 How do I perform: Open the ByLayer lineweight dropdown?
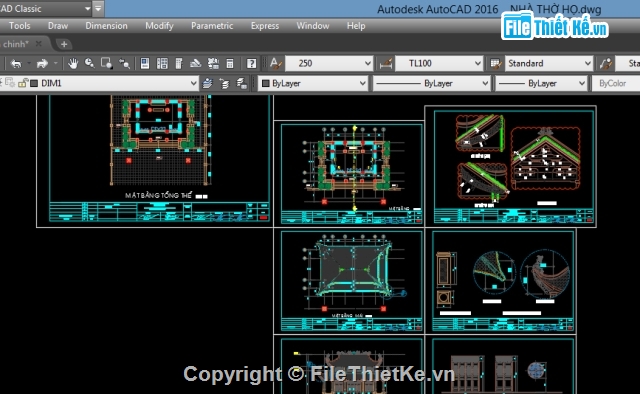582,83
